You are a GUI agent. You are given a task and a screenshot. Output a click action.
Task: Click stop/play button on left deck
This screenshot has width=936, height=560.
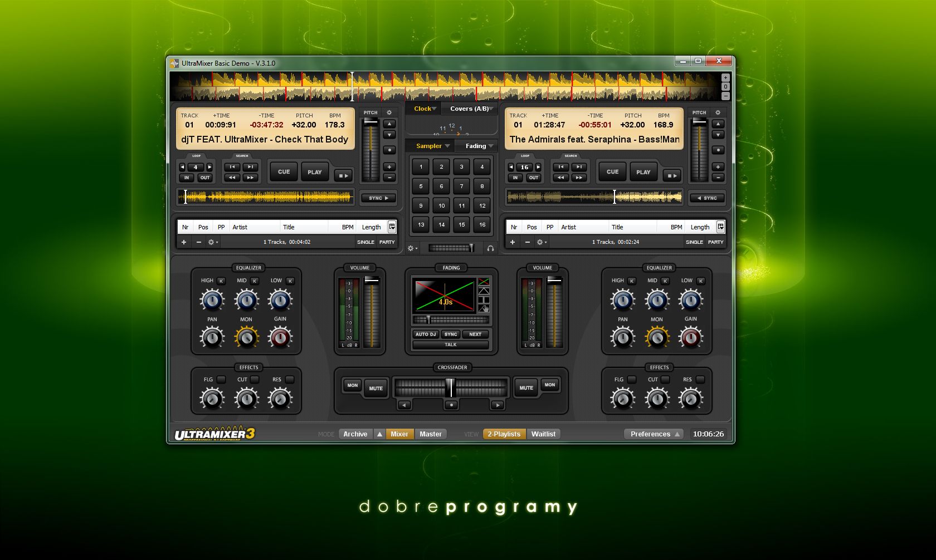[344, 175]
